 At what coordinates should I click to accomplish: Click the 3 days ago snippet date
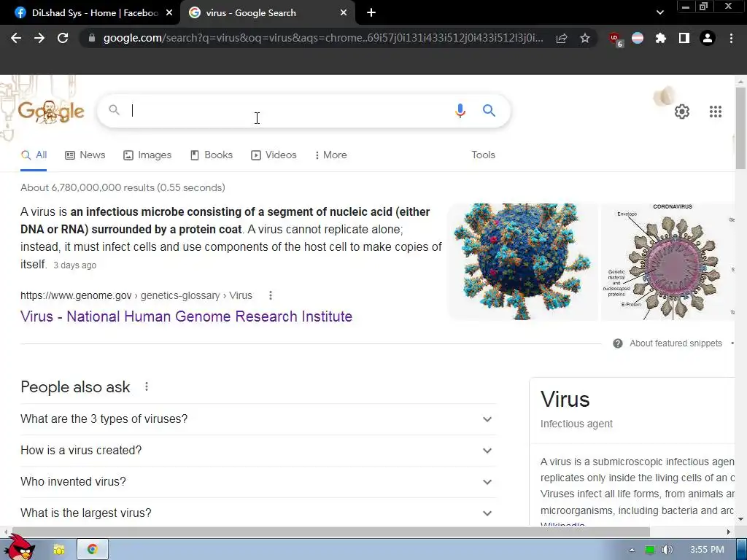pos(75,265)
